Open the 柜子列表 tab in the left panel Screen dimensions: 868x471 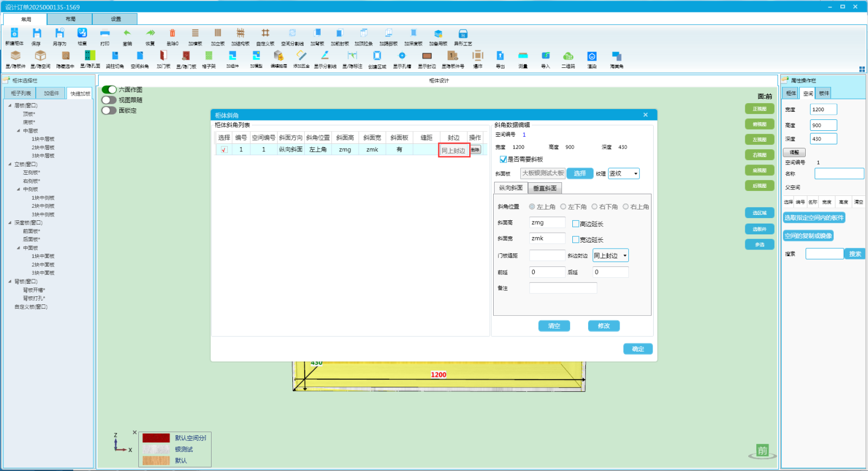click(21, 93)
